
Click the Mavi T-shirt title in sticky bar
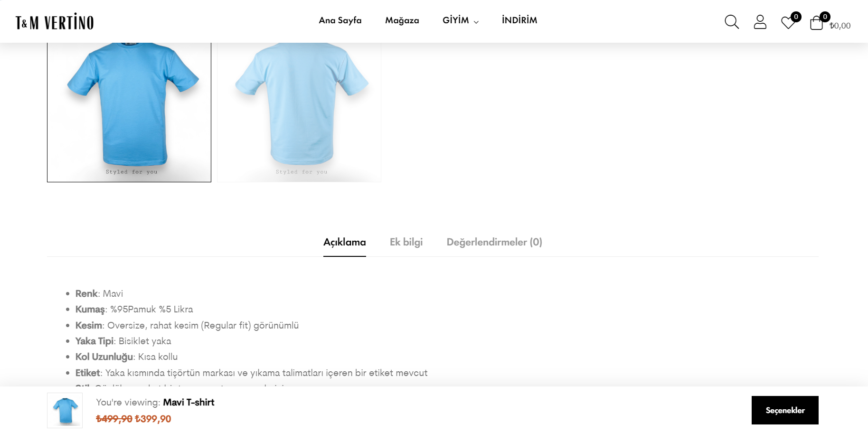click(x=189, y=402)
